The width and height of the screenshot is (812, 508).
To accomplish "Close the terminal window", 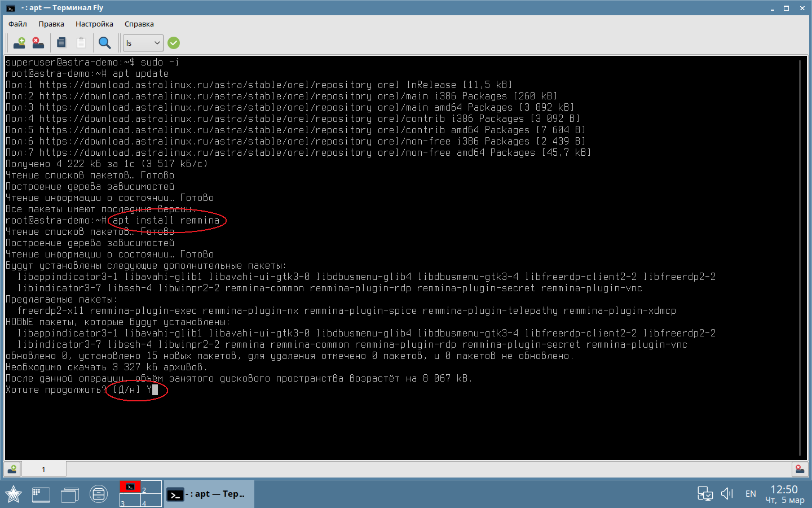I will (802, 8).
